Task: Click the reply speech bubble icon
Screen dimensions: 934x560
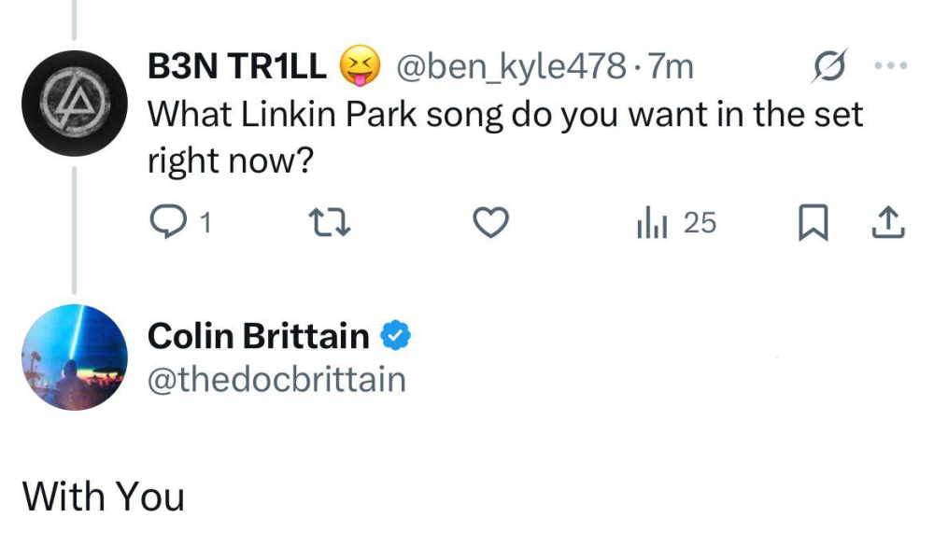Action: (x=167, y=222)
